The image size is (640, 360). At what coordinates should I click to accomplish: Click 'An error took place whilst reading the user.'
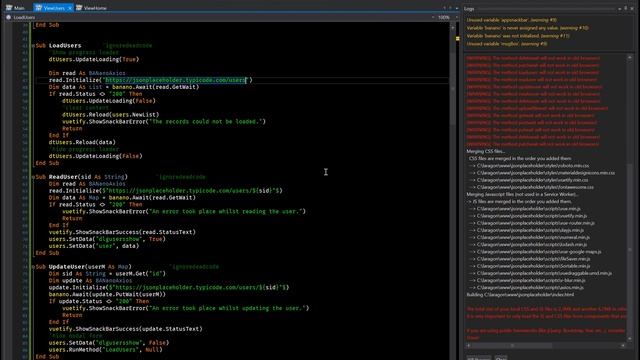(x=226, y=211)
